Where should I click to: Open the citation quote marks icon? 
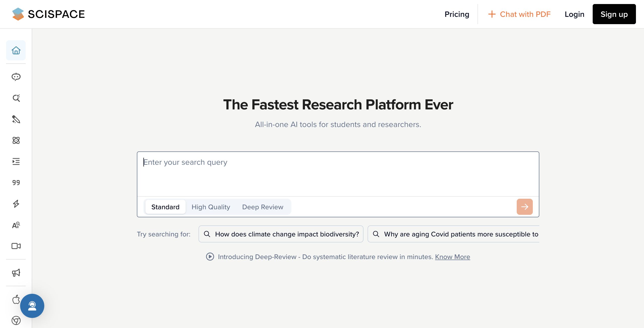coord(16,183)
